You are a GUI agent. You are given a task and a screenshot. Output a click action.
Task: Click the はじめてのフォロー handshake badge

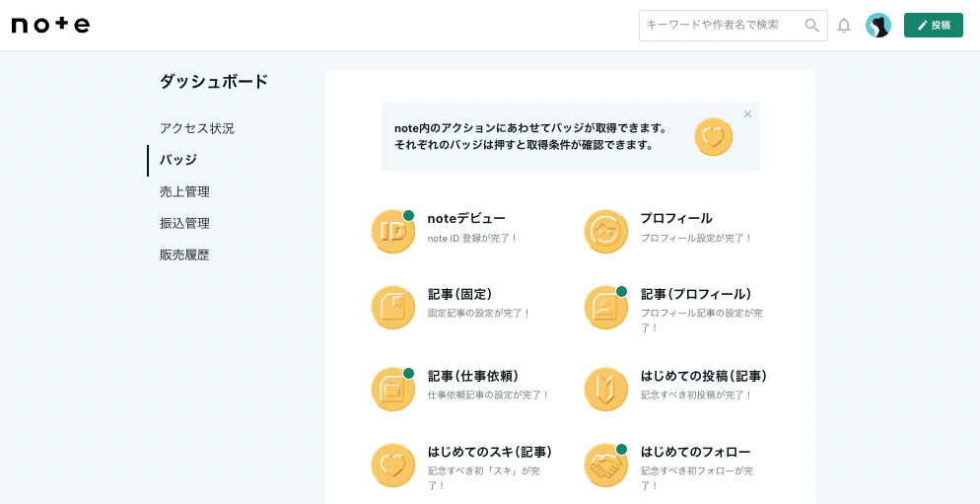[605, 466]
